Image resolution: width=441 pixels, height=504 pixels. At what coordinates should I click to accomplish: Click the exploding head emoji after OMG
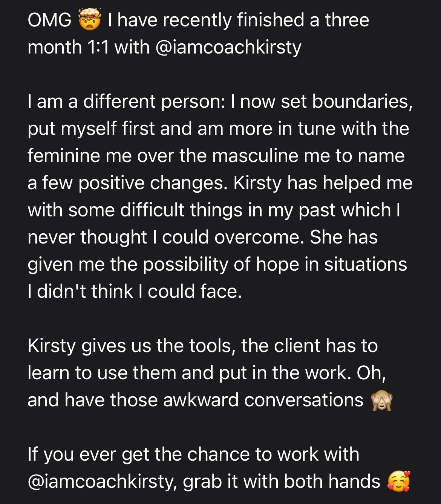point(90,20)
